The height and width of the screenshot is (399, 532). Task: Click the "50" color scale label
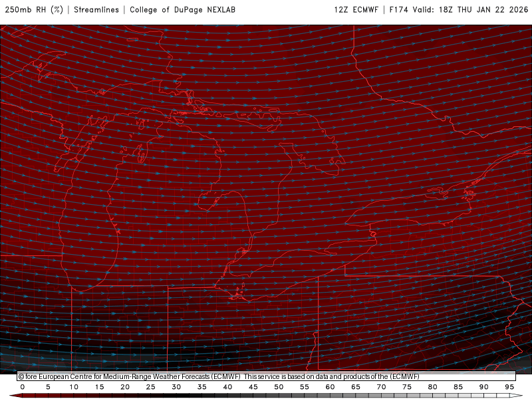click(x=279, y=387)
